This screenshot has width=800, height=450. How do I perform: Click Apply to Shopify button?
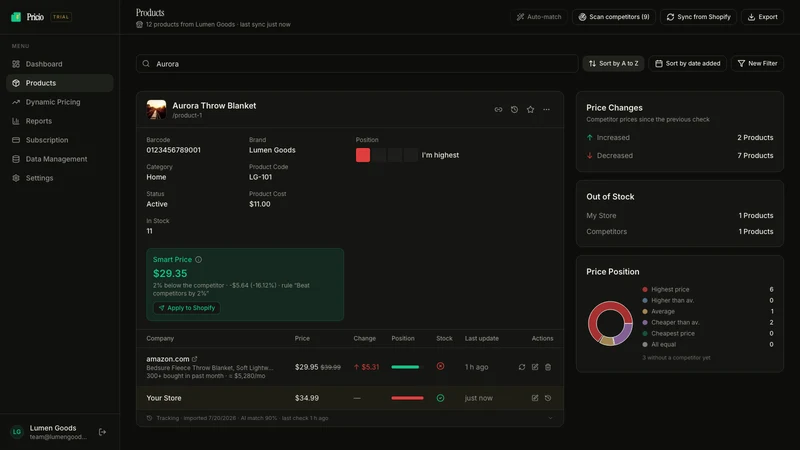click(x=187, y=308)
